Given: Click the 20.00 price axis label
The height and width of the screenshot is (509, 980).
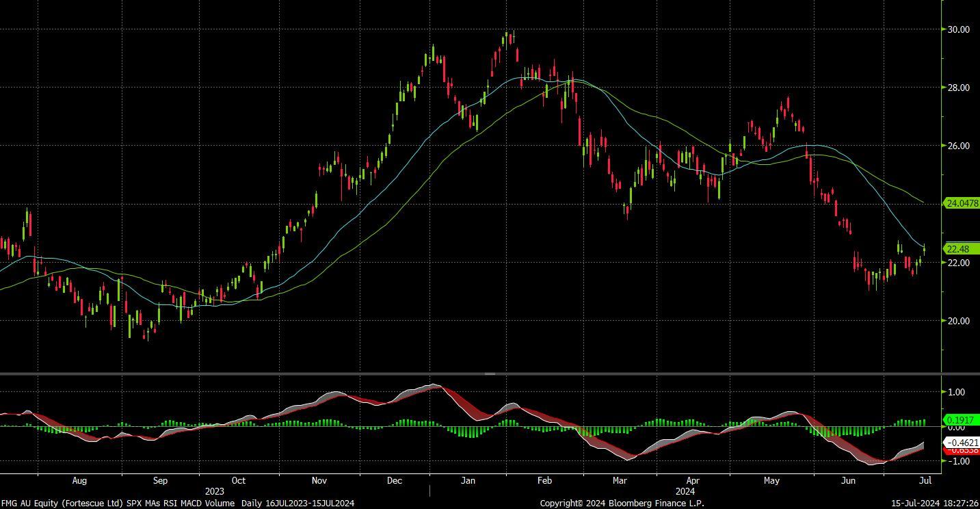Looking at the screenshot, I should [x=958, y=321].
